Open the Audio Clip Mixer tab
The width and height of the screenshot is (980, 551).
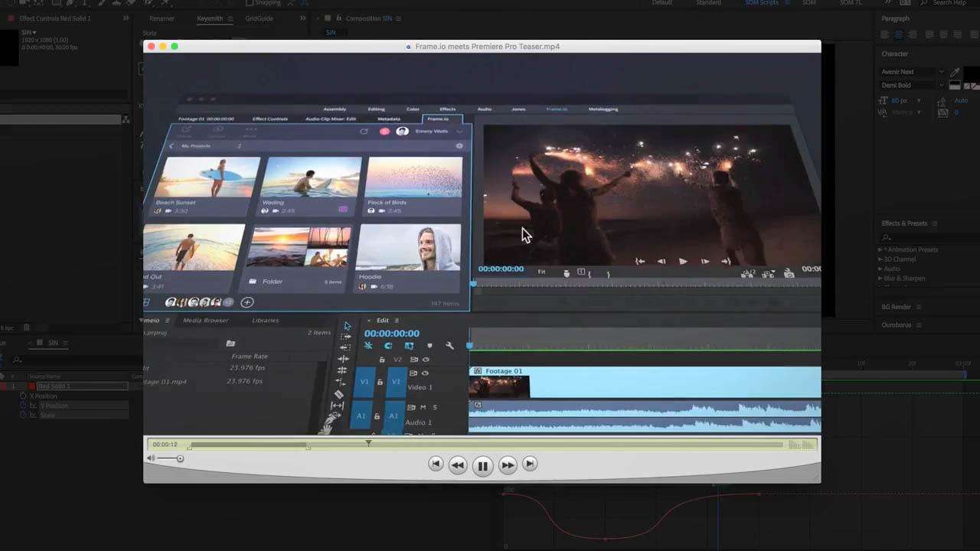pyautogui.click(x=331, y=119)
